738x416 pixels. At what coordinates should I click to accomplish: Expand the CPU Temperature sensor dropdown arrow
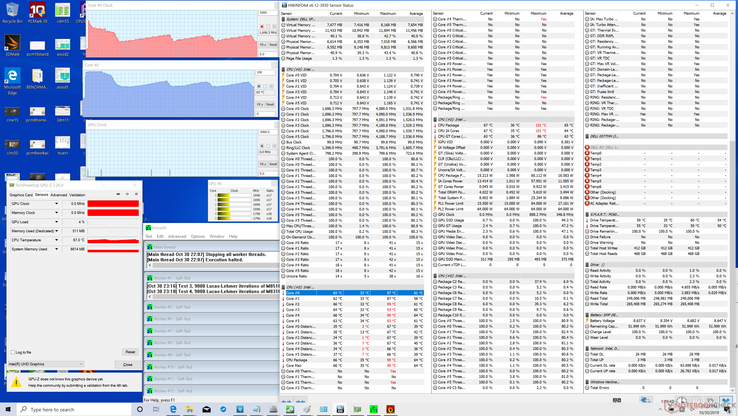point(57,240)
